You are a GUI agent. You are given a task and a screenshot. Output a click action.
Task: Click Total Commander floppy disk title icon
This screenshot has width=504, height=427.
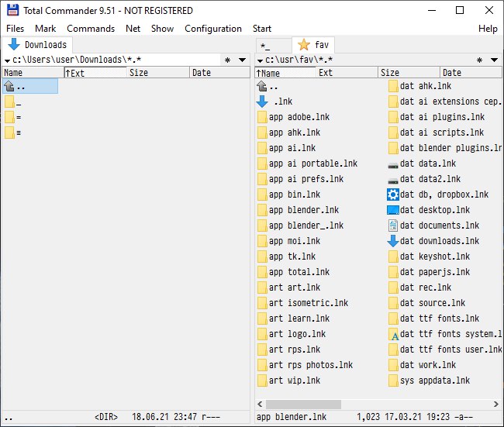(13, 10)
